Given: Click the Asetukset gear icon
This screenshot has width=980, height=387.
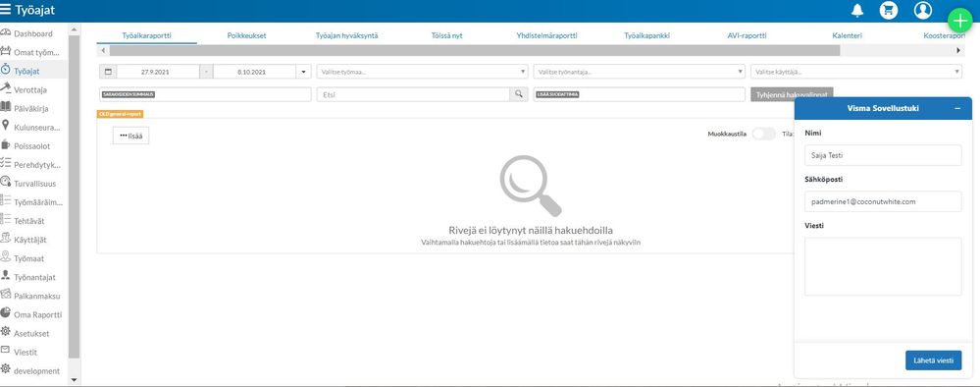Looking at the screenshot, I should point(6,332).
